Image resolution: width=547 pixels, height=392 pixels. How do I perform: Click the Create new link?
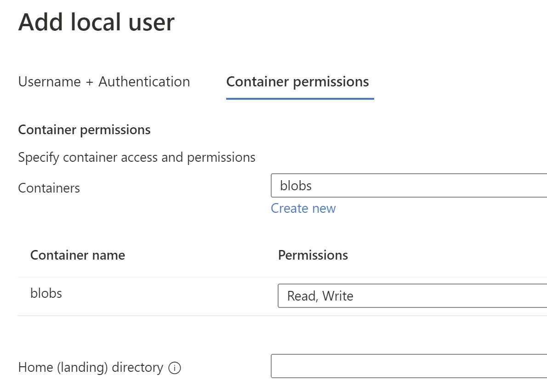click(303, 208)
